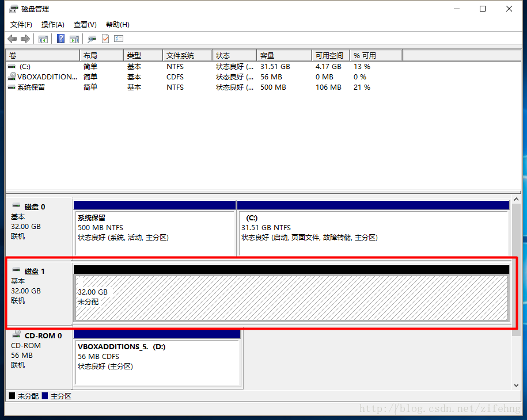Sort by the 文件系统 column header

(x=188, y=55)
